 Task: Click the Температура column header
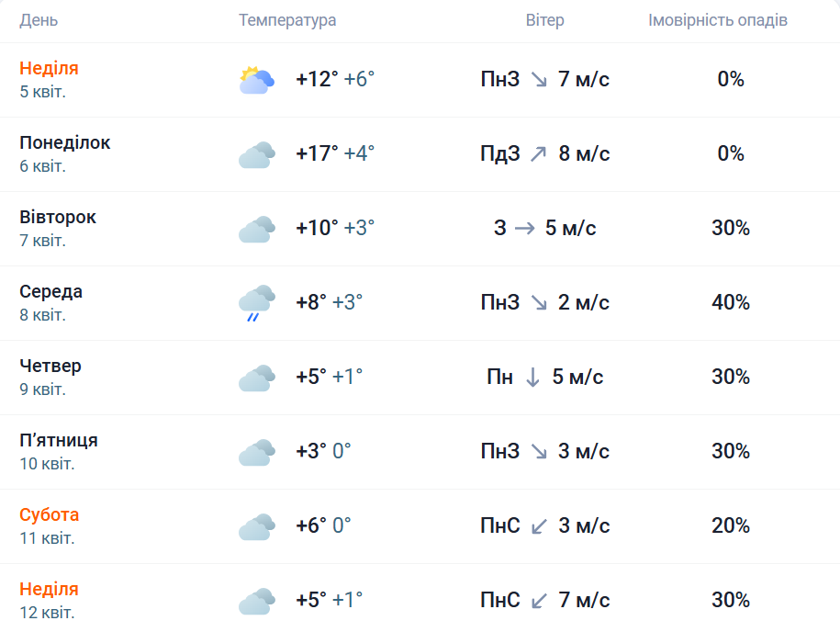tap(287, 20)
